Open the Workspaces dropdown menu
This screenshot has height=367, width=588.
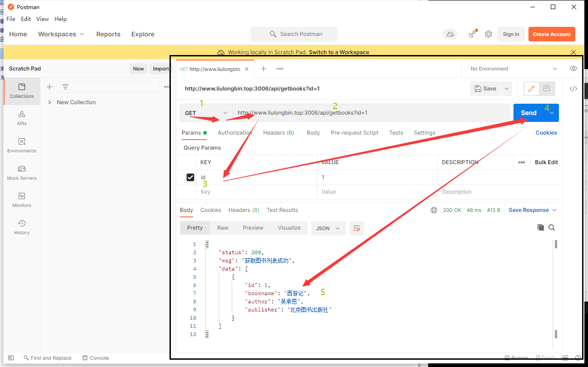61,34
